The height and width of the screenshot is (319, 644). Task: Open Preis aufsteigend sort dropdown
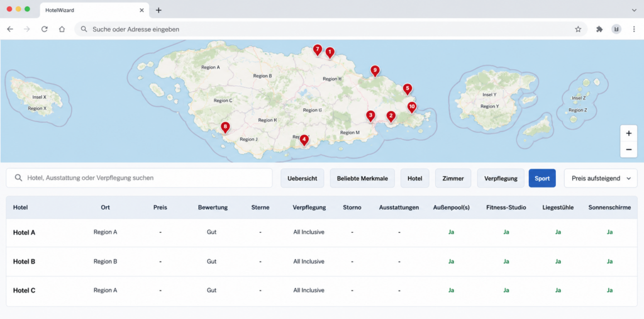(x=601, y=179)
